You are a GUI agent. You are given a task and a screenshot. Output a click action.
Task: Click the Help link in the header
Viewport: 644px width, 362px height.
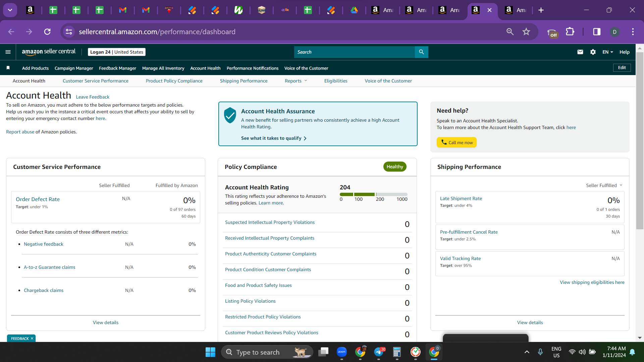(625, 52)
